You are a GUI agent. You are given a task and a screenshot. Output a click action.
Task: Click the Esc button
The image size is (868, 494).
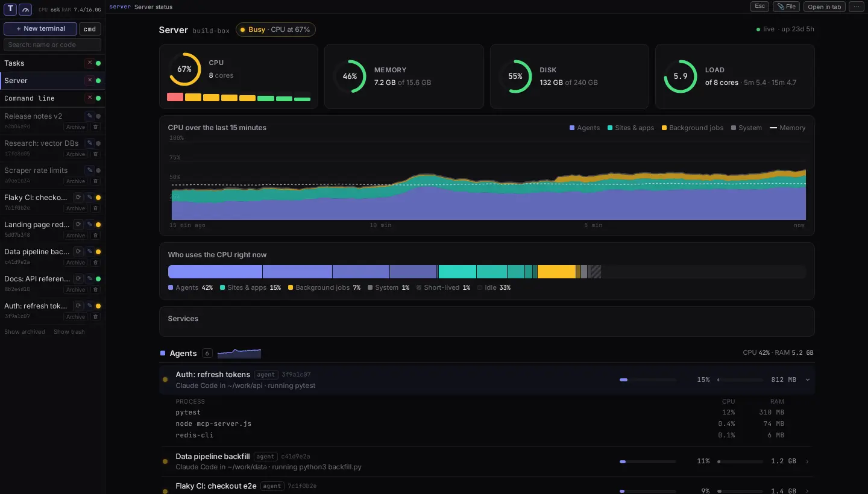tap(759, 7)
